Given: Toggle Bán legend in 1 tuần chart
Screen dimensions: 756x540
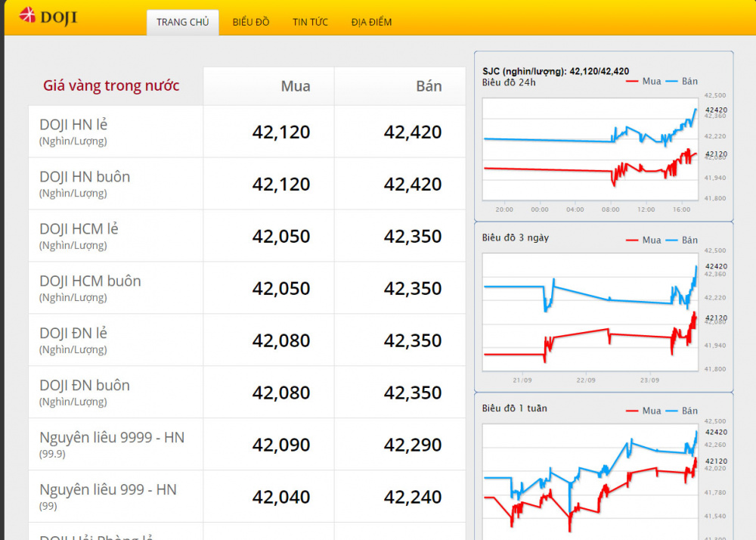Looking at the screenshot, I should (682, 411).
